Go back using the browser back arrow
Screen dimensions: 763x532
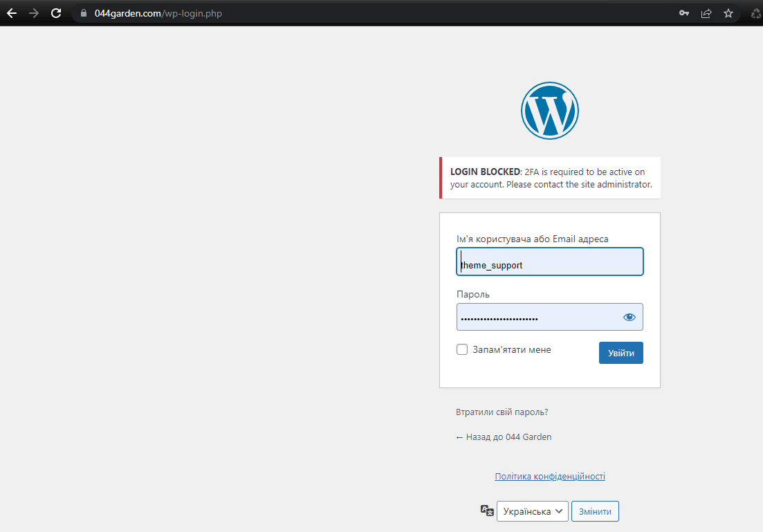coord(12,13)
